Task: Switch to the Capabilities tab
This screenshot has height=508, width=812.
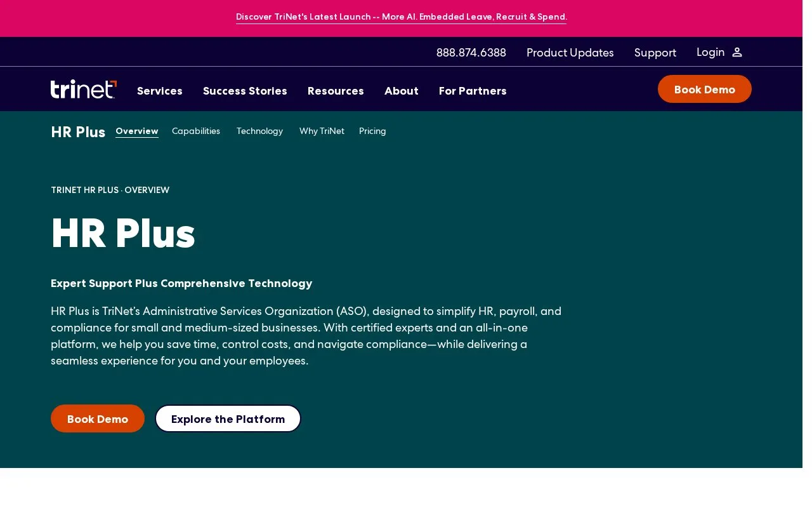Action: coord(196,131)
